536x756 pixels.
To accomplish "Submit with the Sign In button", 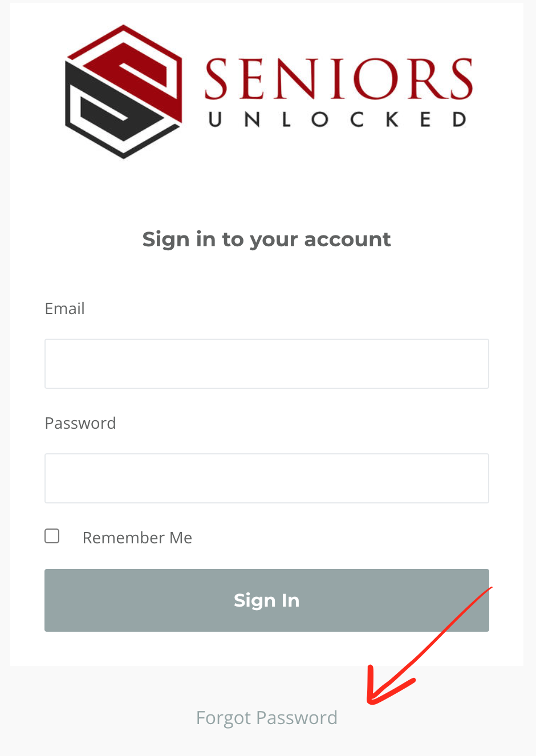I will [267, 600].
